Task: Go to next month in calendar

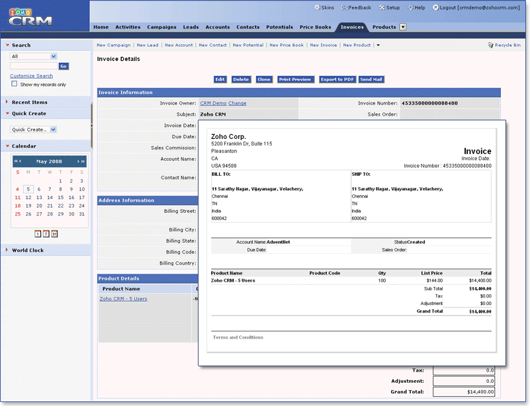Action: click(78, 161)
